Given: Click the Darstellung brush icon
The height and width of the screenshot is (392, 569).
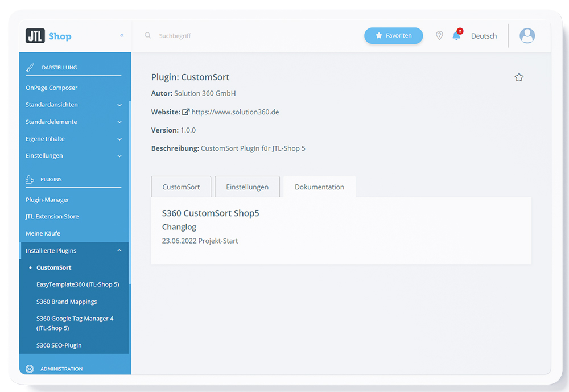Looking at the screenshot, I should 30,68.
